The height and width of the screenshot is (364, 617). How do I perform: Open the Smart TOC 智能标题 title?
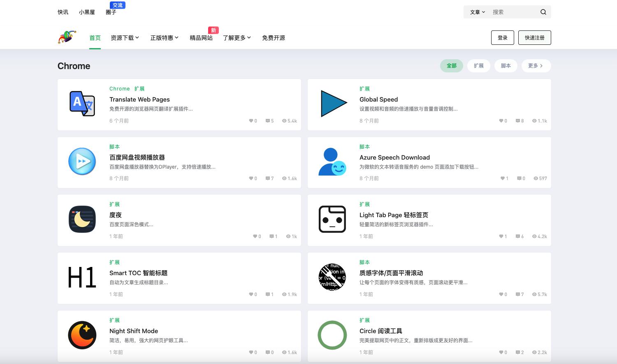pyautogui.click(x=138, y=273)
